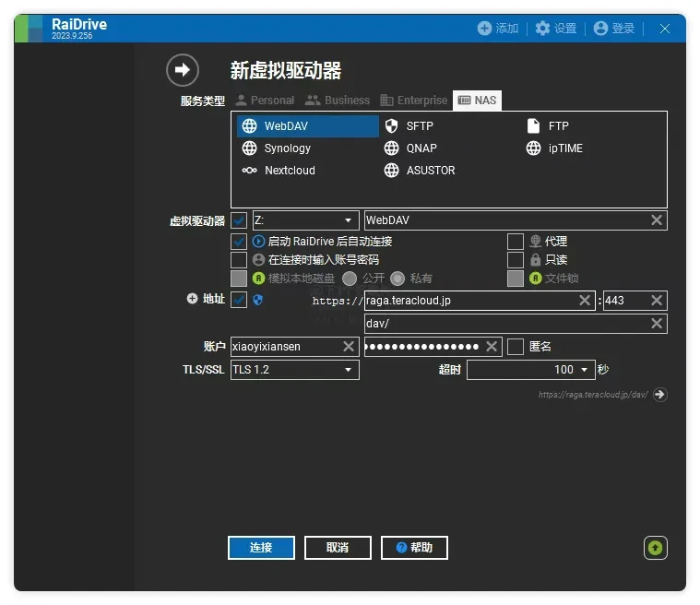
Task: Click the round arrow icon beside 新虚拟驱动器
Action: [182, 70]
